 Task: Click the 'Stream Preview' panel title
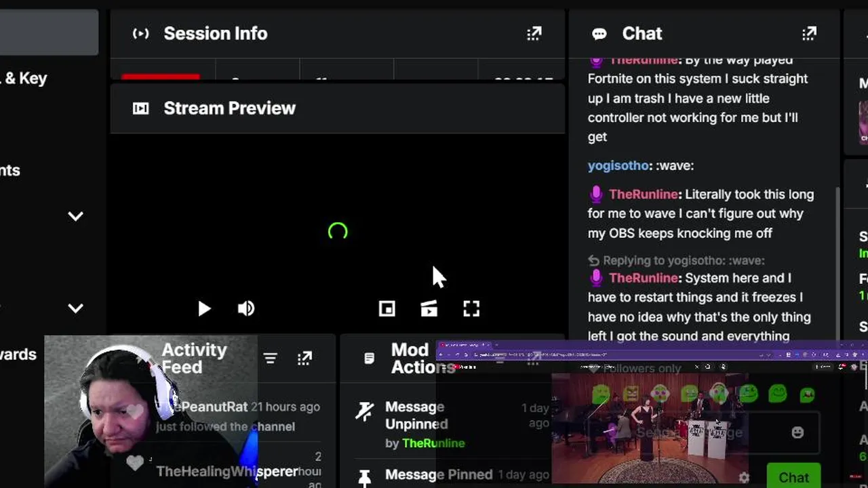pos(229,108)
